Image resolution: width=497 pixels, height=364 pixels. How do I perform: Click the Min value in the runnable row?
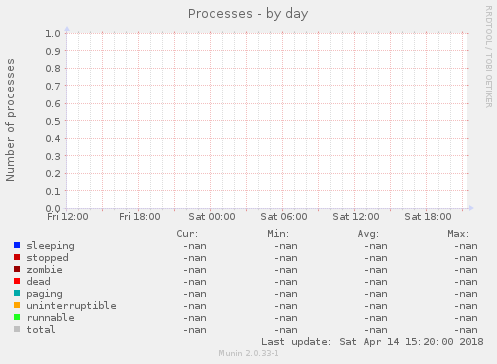286,318
